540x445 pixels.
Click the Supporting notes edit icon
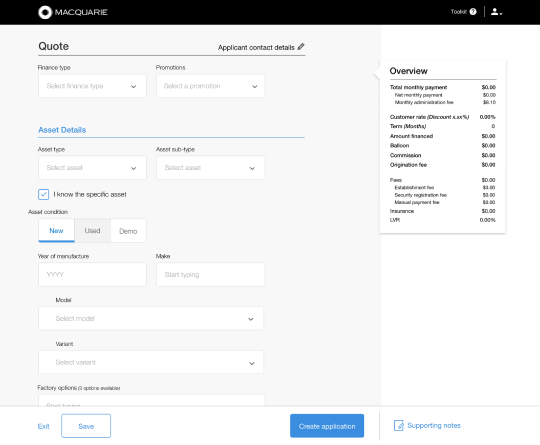[398, 426]
